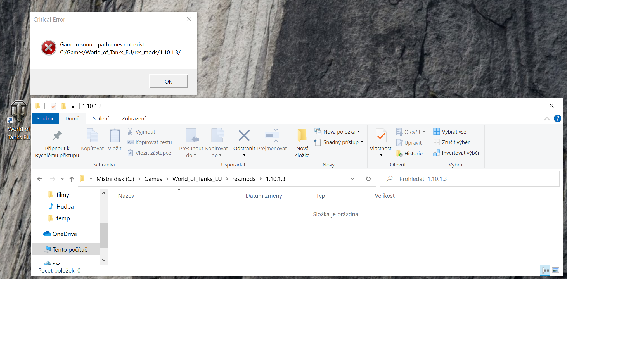Click the Forward navigation arrow
This screenshot has height=362, width=644.
pyautogui.click(x=53, y=179)
